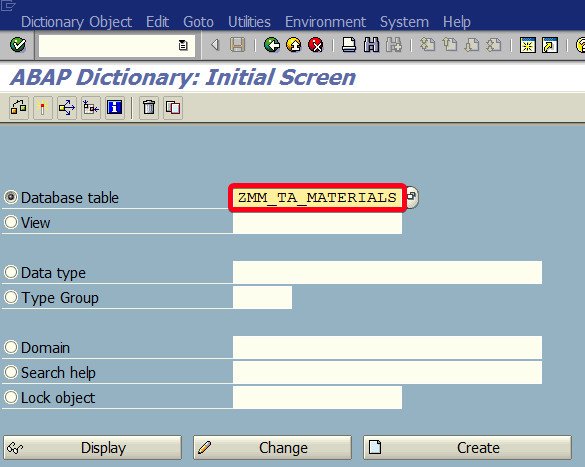
Task: Click the green Enter checkmark icon
Action: click(x=18, y=45)
